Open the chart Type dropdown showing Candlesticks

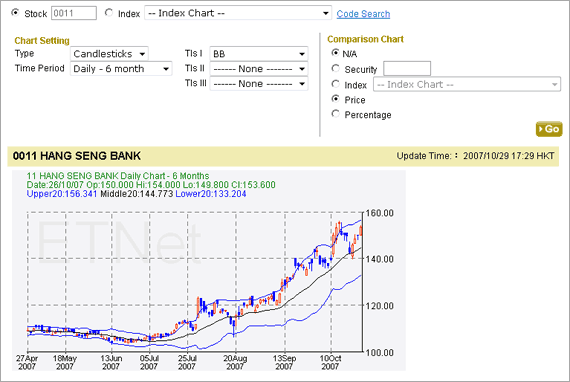pos(109,54)
